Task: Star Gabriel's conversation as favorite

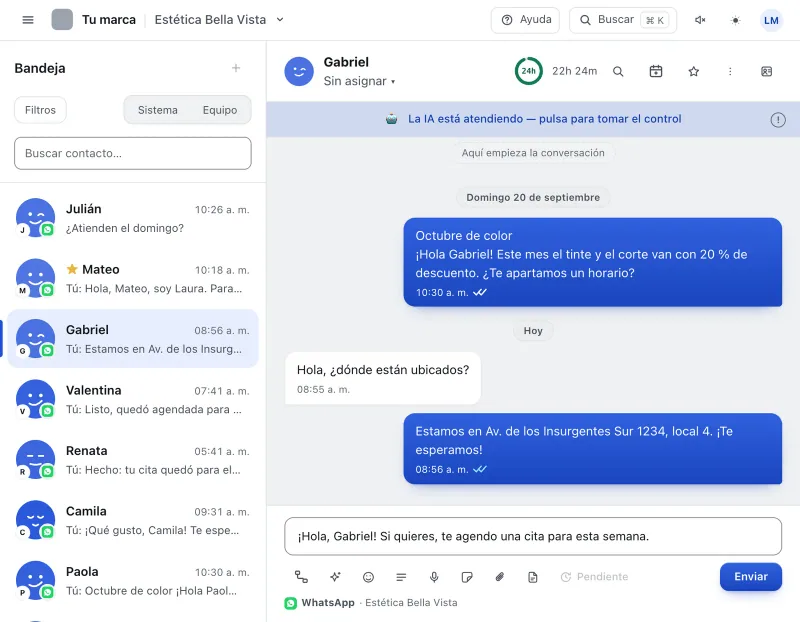Action: pyautogui.click(x=693, y=71)
